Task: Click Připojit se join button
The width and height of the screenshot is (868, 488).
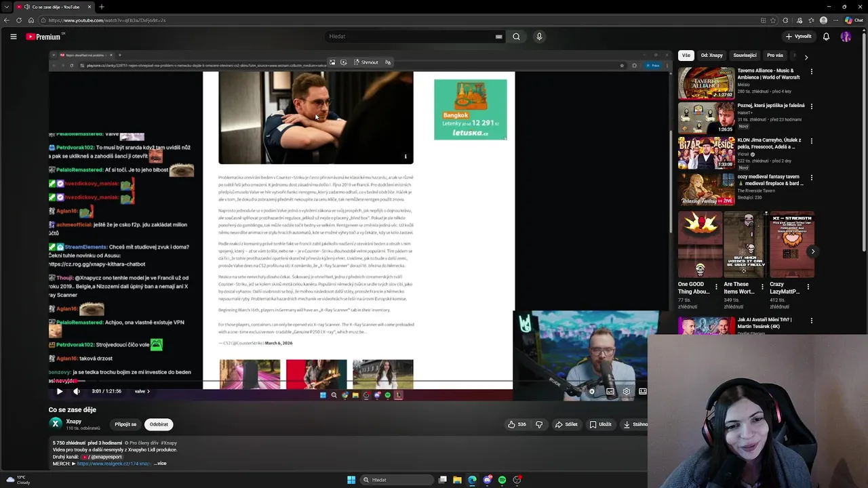Action: [125, 424]
